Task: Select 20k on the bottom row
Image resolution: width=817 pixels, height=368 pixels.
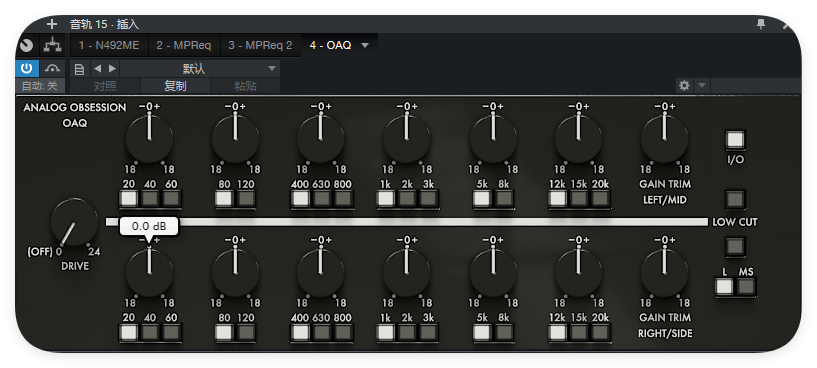Action: coord(600,332)
